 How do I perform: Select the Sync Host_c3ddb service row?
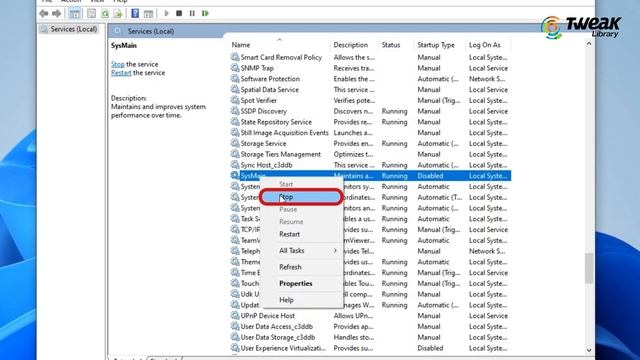[370, 165]
